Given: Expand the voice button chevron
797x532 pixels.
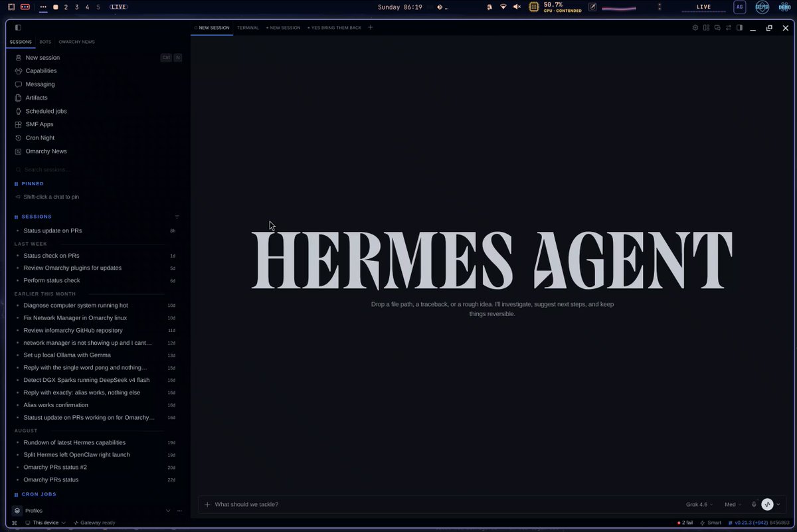Looking at the screenshot, I should (x=778, y=505).
